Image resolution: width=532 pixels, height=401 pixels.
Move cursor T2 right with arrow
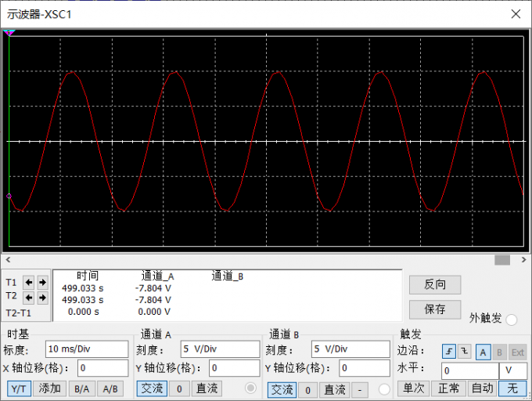coord(42,298)
